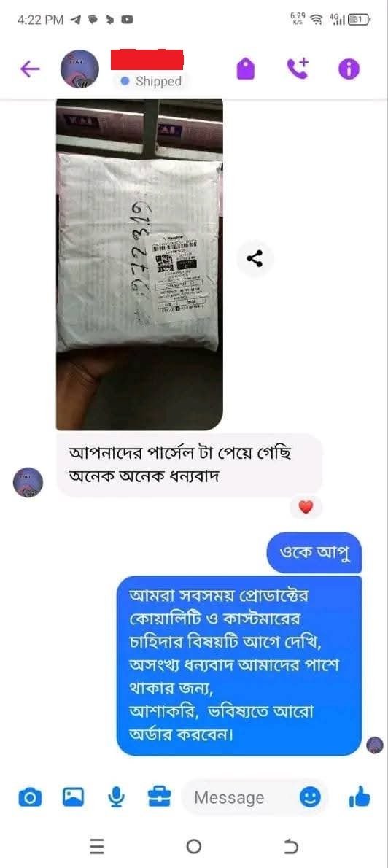Open contact profile picture in header
Viewport: 388px width, 868px height.
79,69
